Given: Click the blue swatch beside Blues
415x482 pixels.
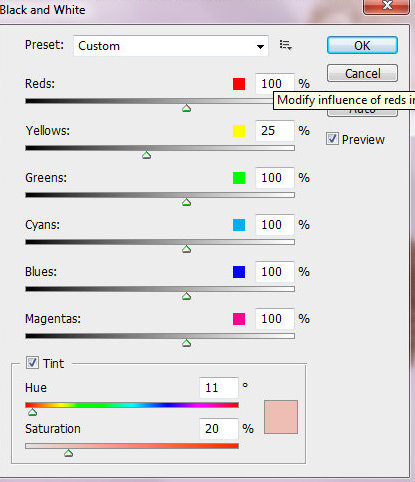Looking at the screenshot, I should (x=239, y=272).
